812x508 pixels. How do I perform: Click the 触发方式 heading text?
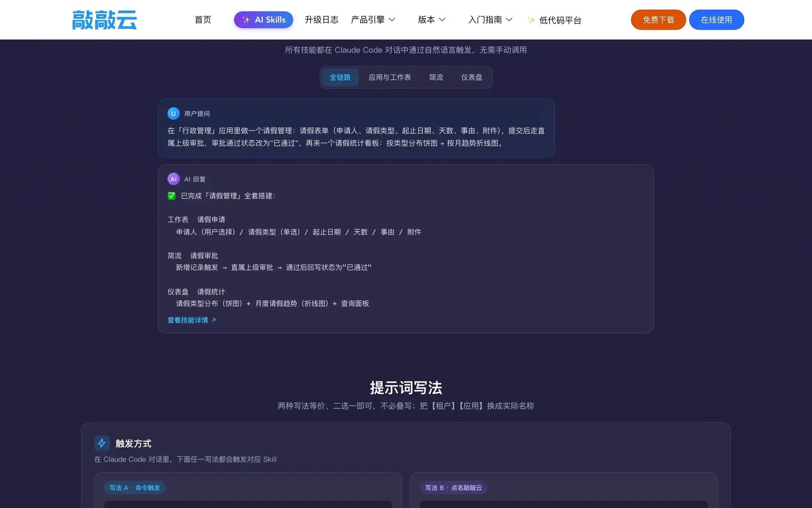[133, 443]
